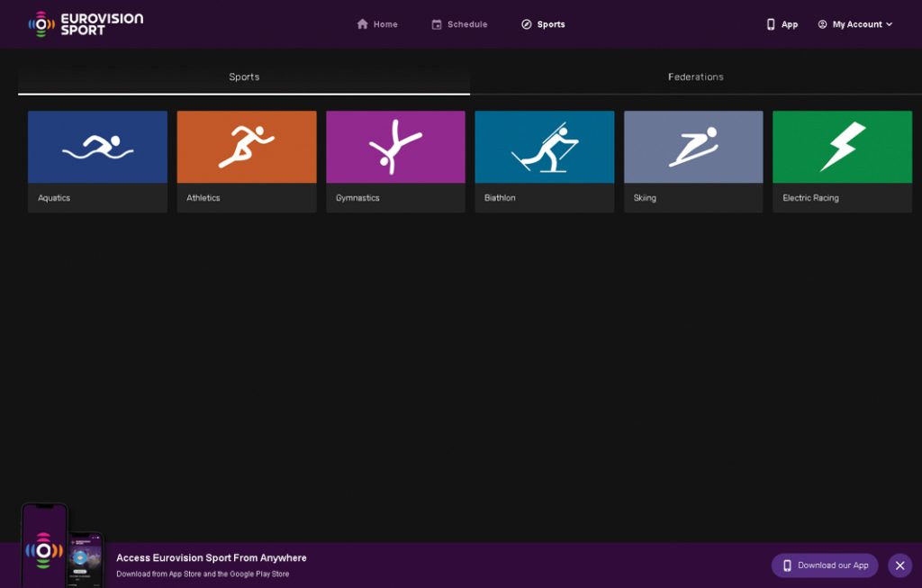This screenshot has width=922, height=588.
Task: Switch to the Federations tab
Action: (x=695, y=77)
